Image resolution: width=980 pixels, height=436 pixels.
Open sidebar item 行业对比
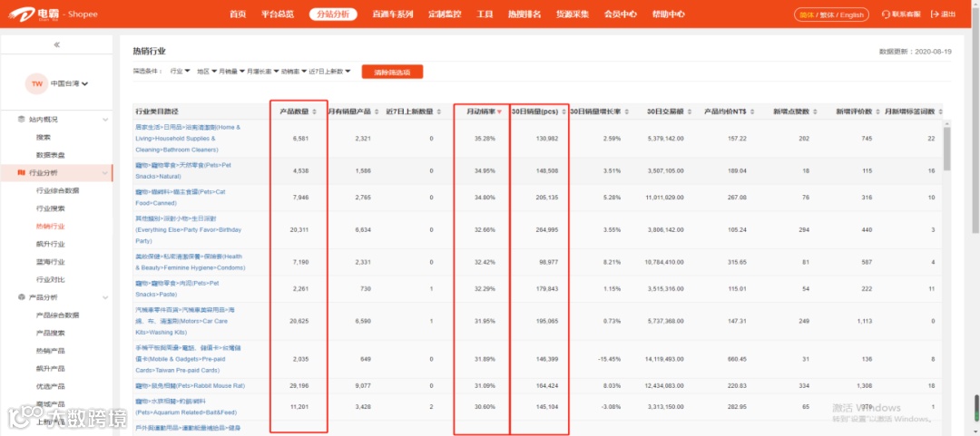pyautogui.click(x=50, y=279)
